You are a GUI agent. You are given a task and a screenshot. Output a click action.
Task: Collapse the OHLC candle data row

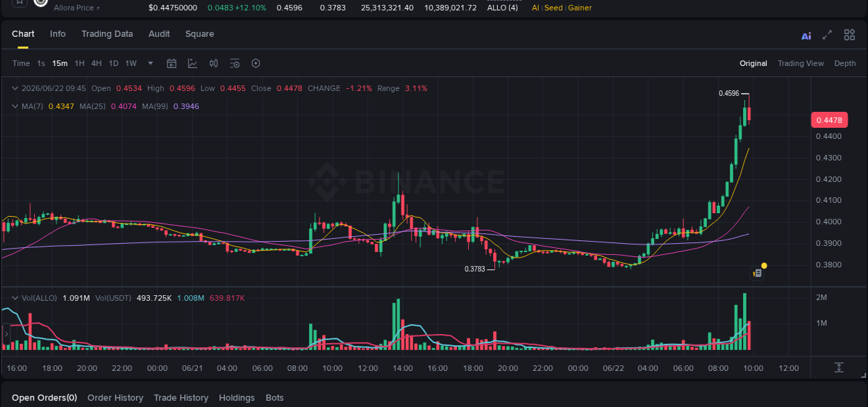(x=15, y=88)
